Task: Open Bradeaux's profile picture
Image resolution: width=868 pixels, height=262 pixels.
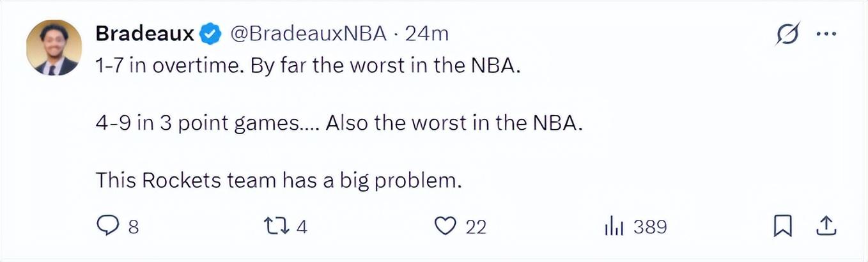Action: [x=54, y=48]
